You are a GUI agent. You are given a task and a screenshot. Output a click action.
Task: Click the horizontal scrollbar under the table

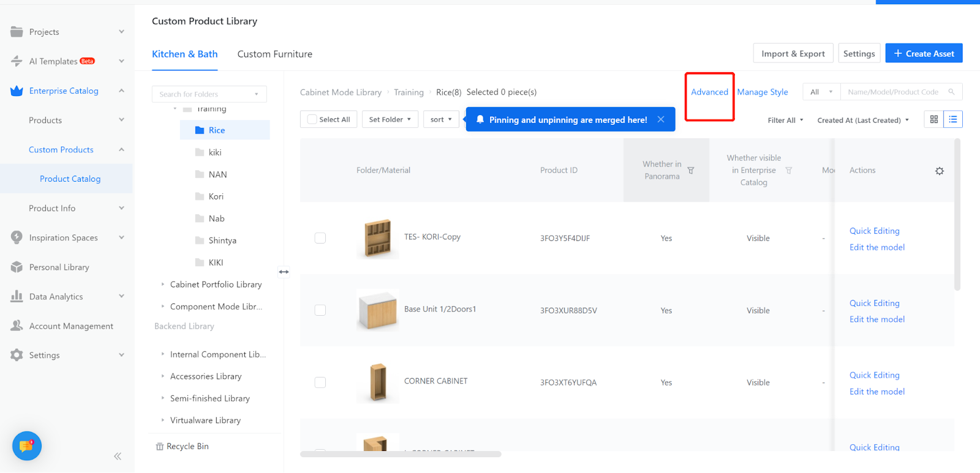401,454
